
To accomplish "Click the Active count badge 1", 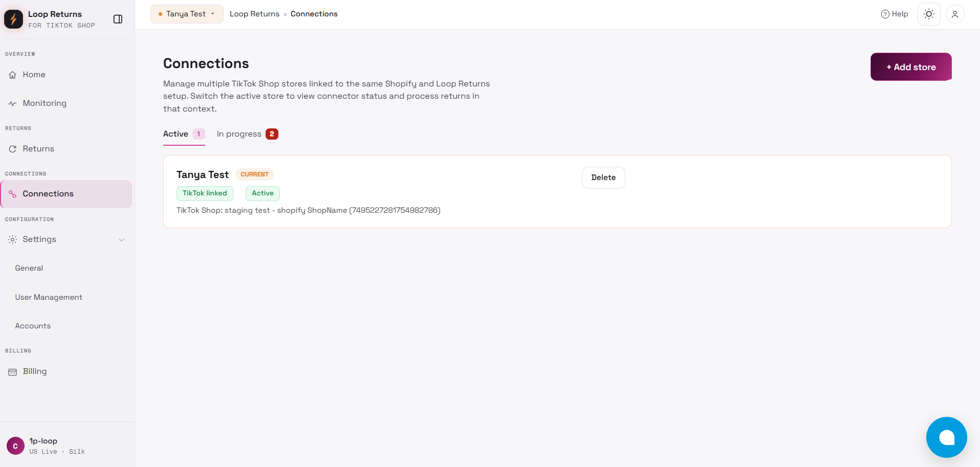I will tap(199, 134).
